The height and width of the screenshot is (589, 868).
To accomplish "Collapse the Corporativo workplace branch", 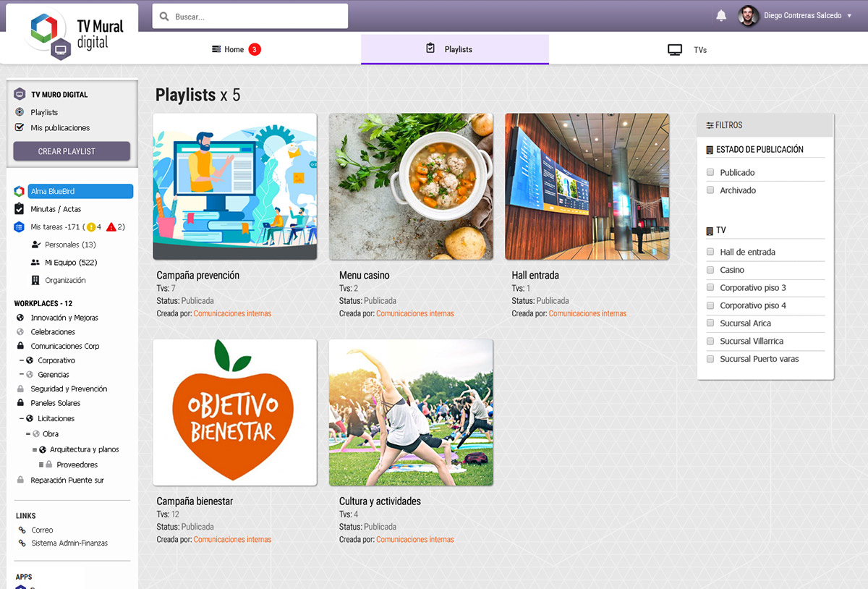I will [x=22, y=360].
